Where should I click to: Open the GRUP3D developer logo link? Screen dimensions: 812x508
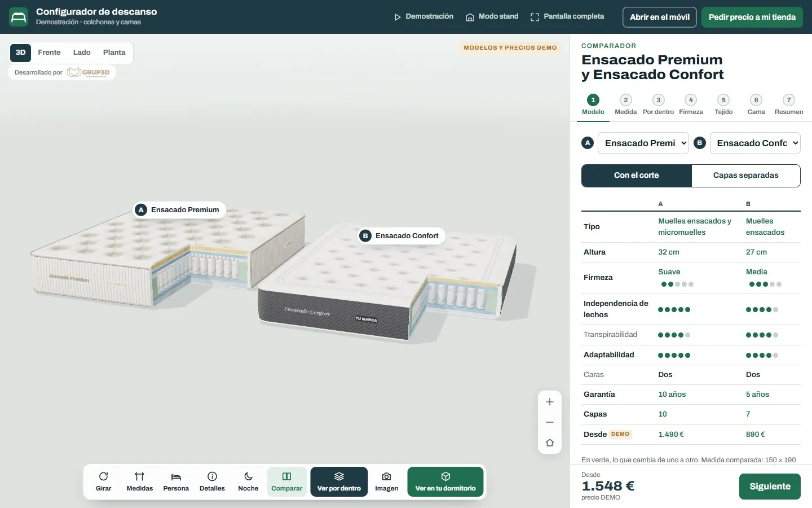[x=89, y=72]
